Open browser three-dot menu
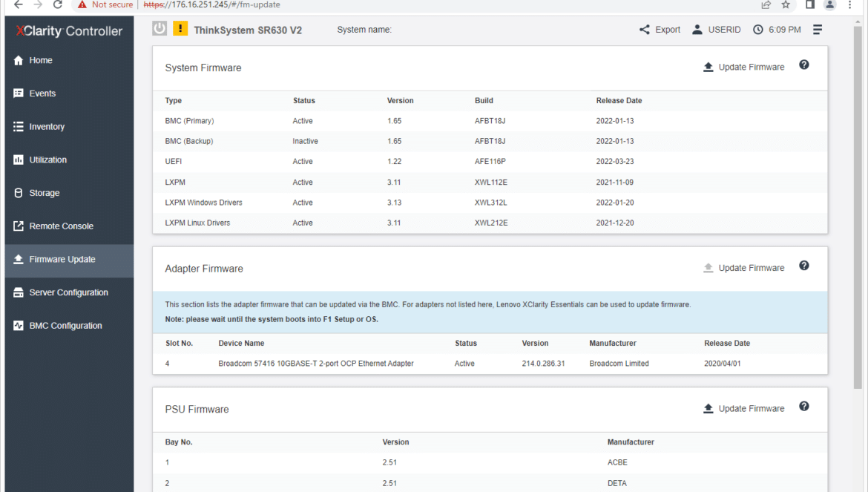This screenshot has height=492, width=868. (x=849, y=4)
